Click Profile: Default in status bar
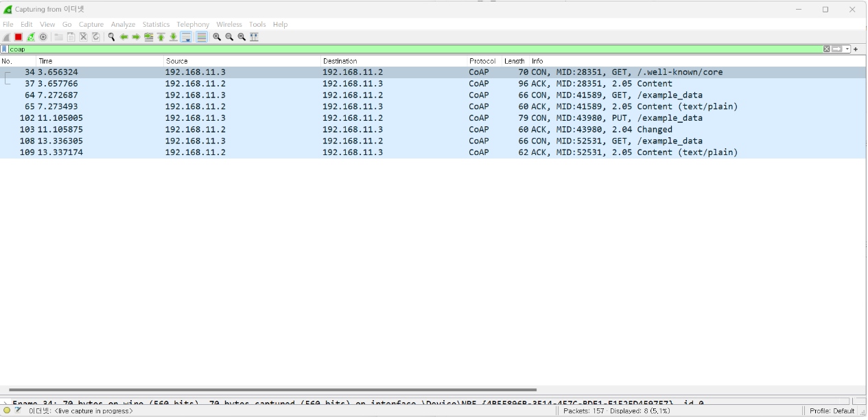The height and width of the screenshot is (420, 868). point(832,411)
